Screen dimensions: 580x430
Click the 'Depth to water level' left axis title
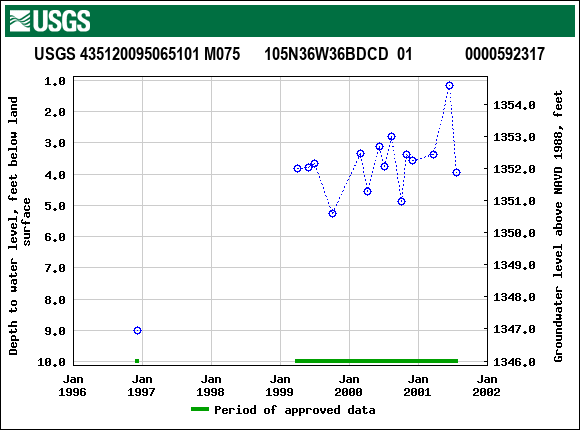click(20, 226)
